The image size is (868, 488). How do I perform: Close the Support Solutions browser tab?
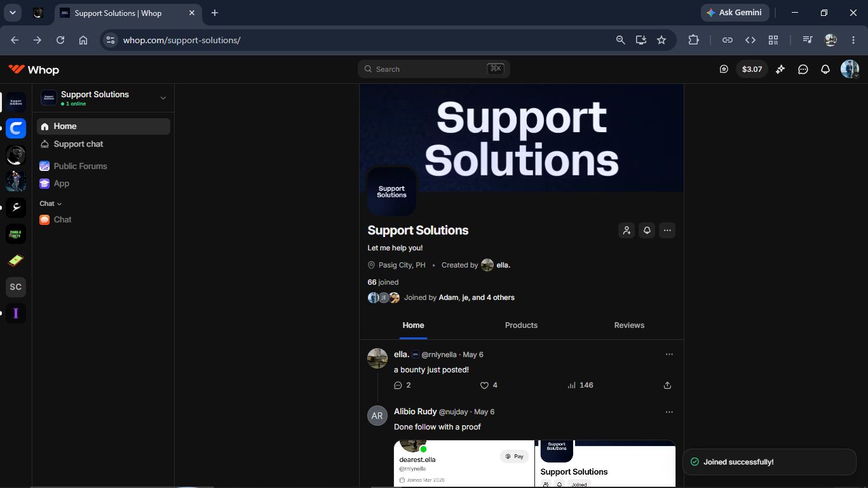coord(192,13)
